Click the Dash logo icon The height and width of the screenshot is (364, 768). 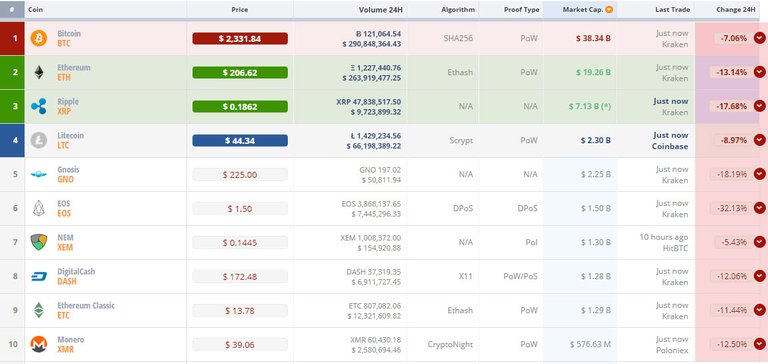39,277
